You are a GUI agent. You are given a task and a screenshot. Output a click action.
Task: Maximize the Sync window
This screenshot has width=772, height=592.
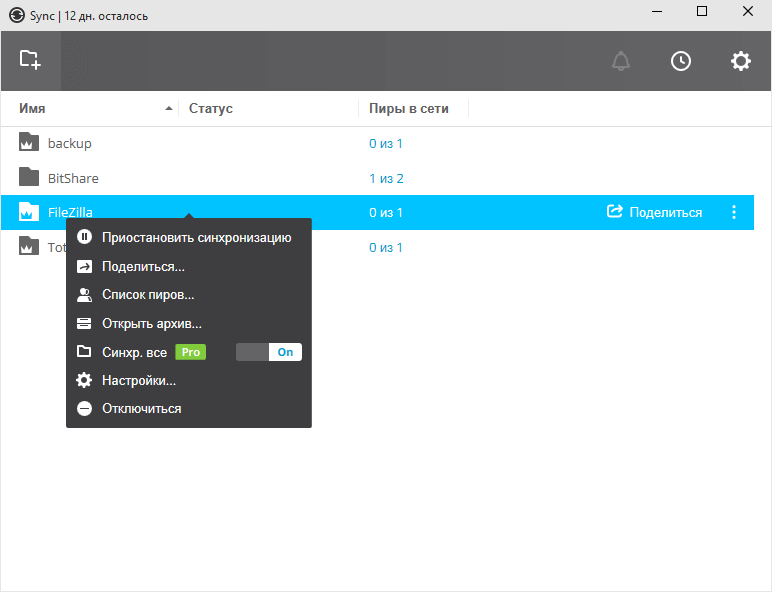tap(702, 11)
